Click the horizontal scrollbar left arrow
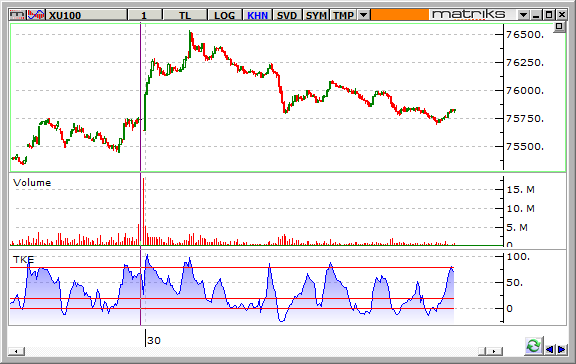576x364 pixels. (x=17, y=352)
